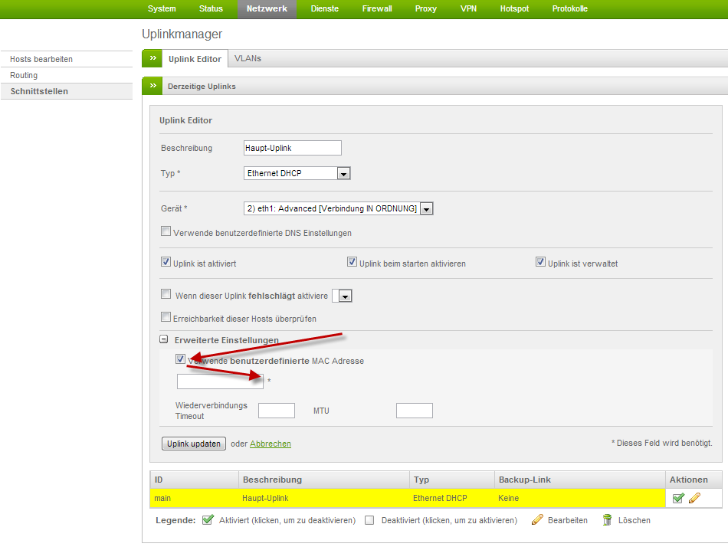Click the green arrow icon beside Uplink Editor tab
The image size is (728, 560).
point(152,59)
